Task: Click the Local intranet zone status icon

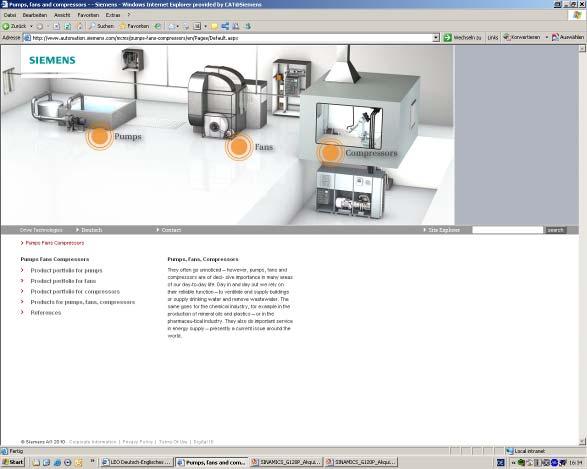Action: point(509,451)
